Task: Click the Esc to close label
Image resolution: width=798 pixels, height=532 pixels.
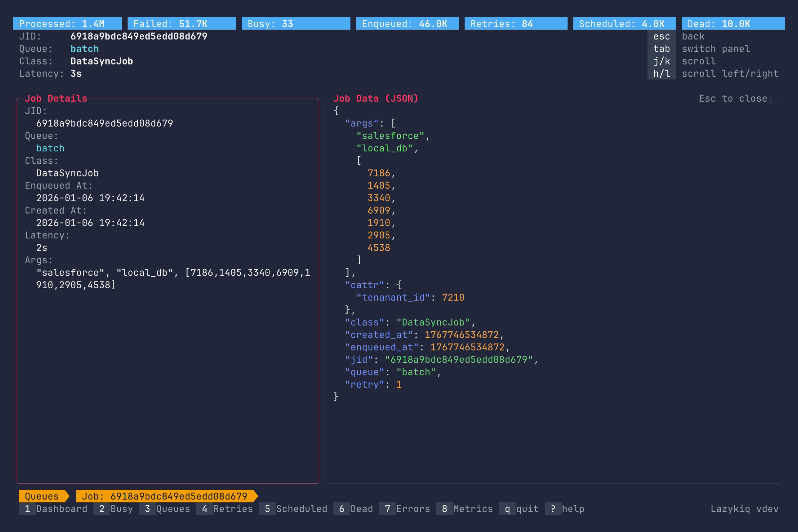Action: coord(733,99)
